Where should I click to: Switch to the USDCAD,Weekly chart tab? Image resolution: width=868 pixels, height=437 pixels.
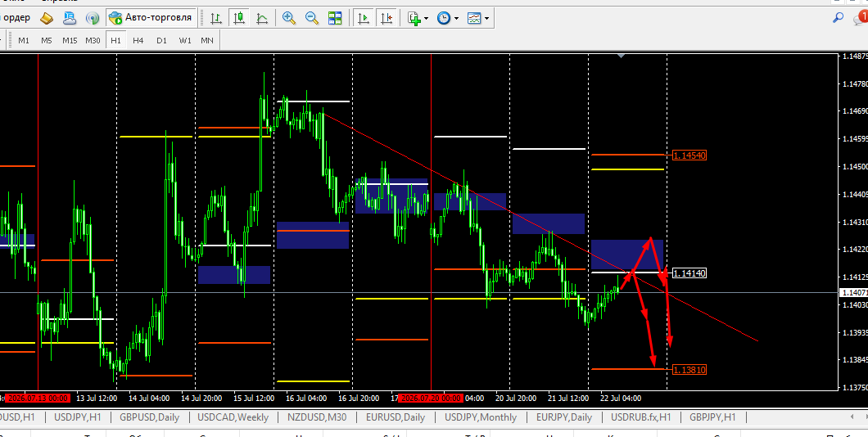(233, 417)
